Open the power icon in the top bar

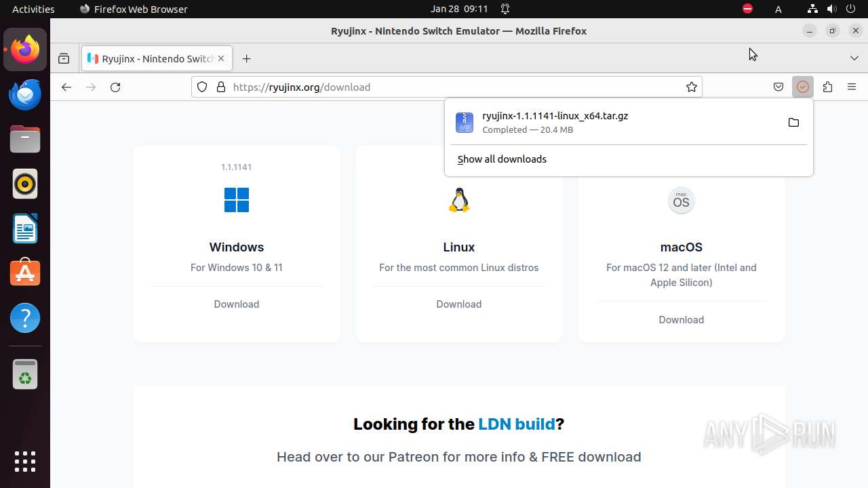pos(852,9)
